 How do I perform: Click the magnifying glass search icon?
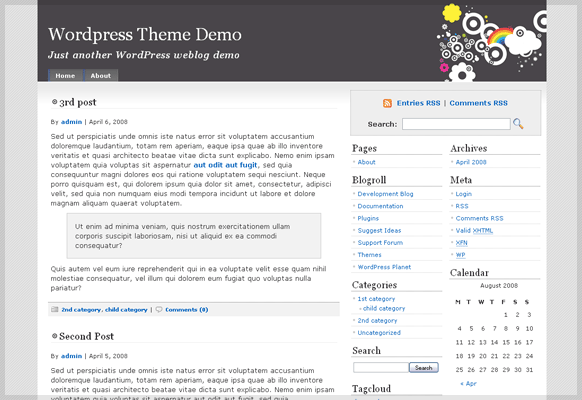(518, 124)
